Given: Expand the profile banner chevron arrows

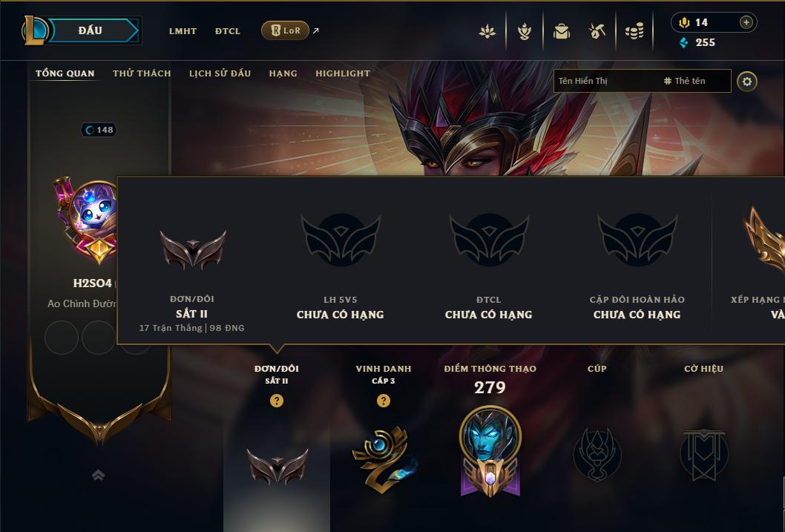Looking at the screenshot, I should click(x=98, y=475).
